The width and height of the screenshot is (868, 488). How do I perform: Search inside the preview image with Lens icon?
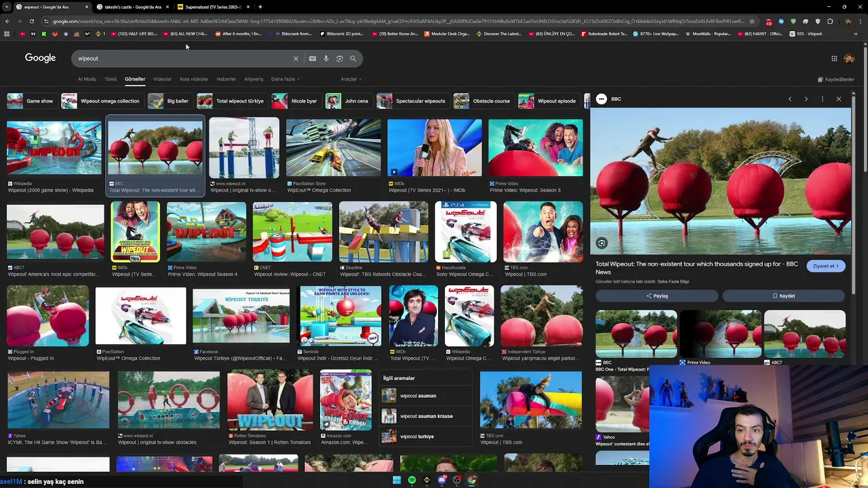coord(601,243)
